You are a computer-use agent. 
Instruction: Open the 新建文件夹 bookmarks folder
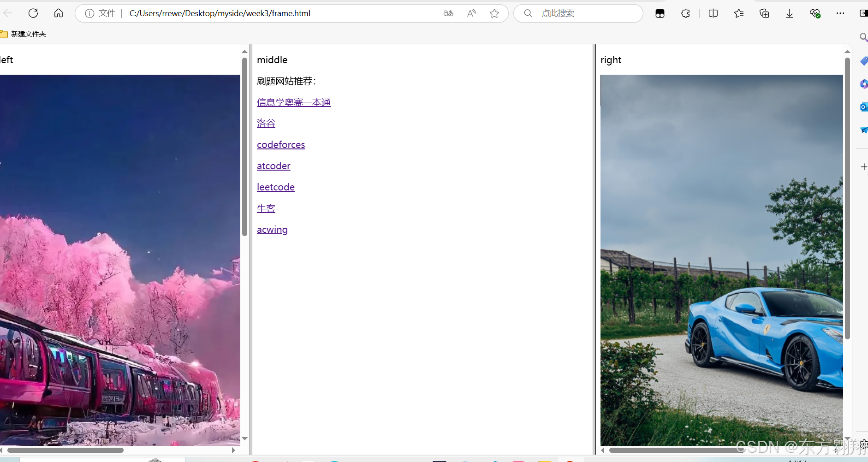pyautogui.click(x=24, y=34)
